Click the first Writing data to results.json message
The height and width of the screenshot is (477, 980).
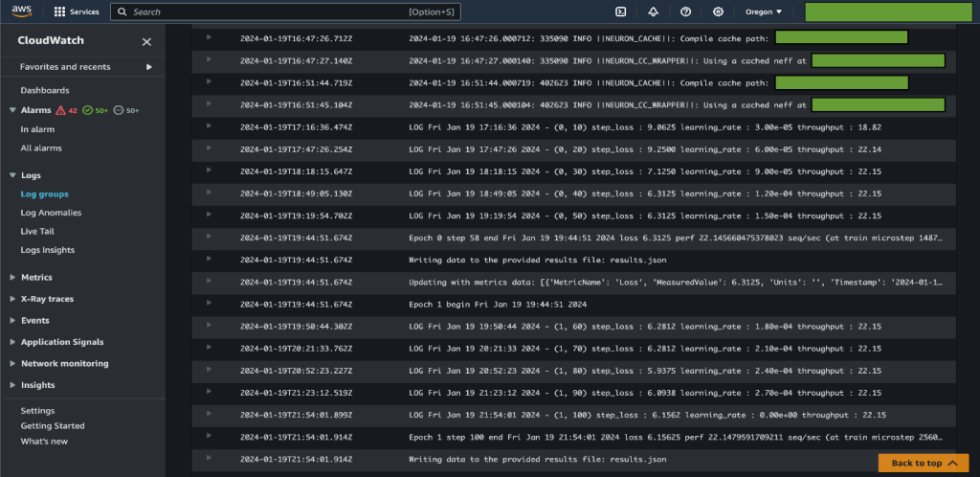click(538, 261)
